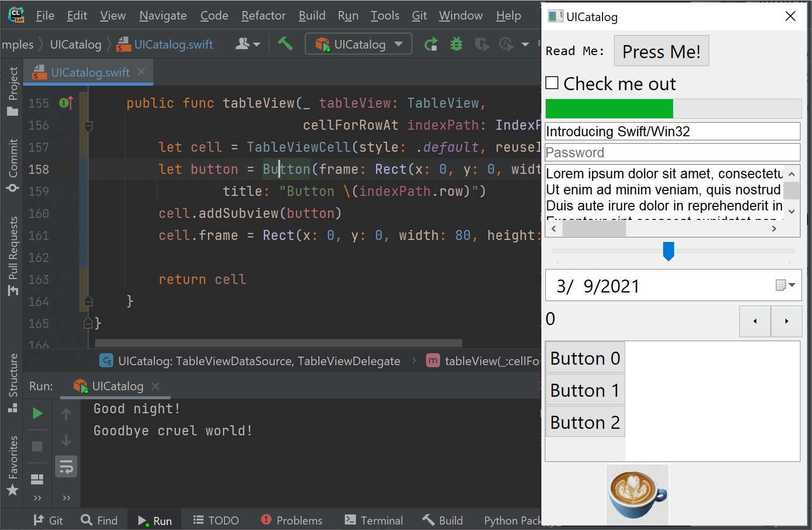Open the Favorites tool window
The height and width of the screenshot is (530, 812).
pyautogui.click(x=13, y=465)
